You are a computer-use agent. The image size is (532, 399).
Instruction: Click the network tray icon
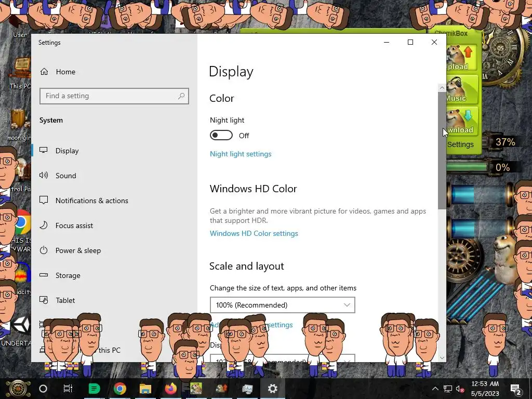coord(447,389)
